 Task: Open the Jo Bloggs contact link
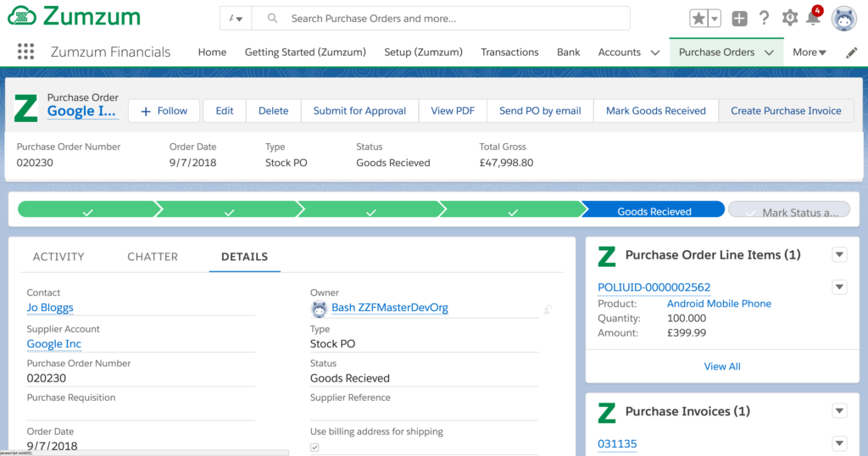[x=50, y=308]
